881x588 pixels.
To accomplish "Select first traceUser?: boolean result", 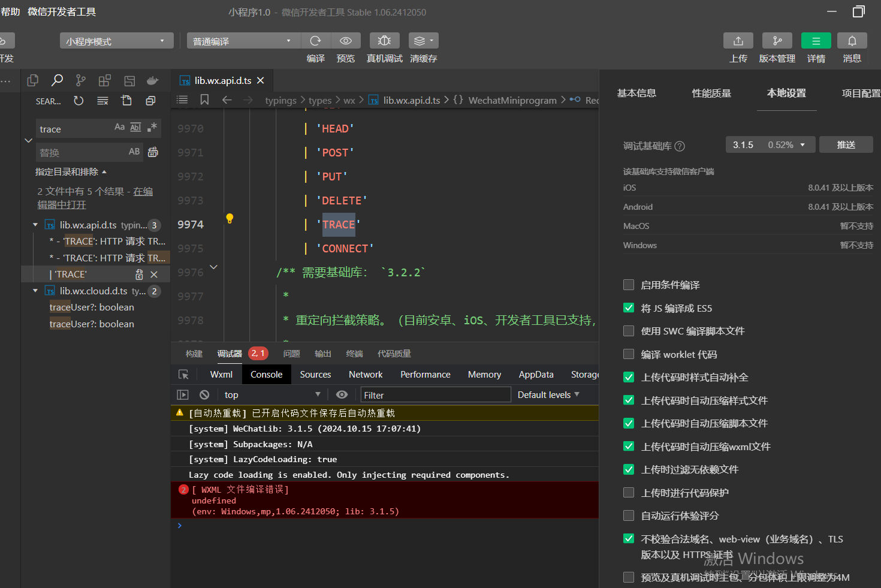I will pyautogui.click(x=92, y=307).
